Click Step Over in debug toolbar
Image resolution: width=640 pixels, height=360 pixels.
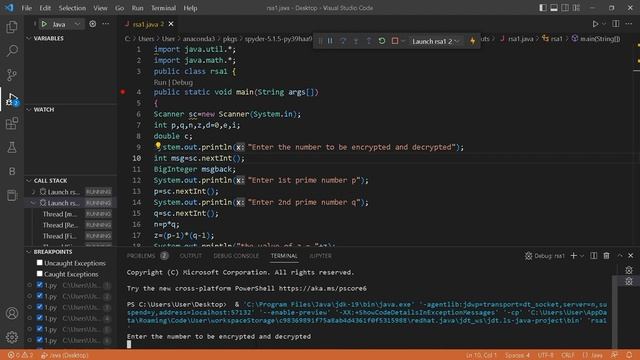(343, 41)
